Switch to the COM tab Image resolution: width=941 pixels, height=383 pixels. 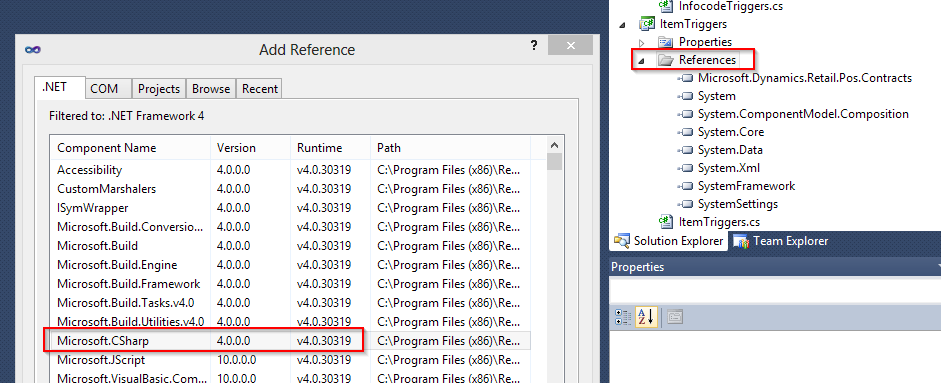tap(104, 89)
